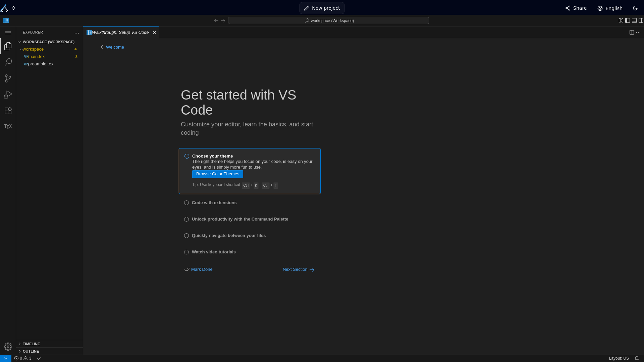The height and width of the screenshot is (362, 644).
Task: Check off Watch video tutorials step circle
Action: (x=186, y=252)
